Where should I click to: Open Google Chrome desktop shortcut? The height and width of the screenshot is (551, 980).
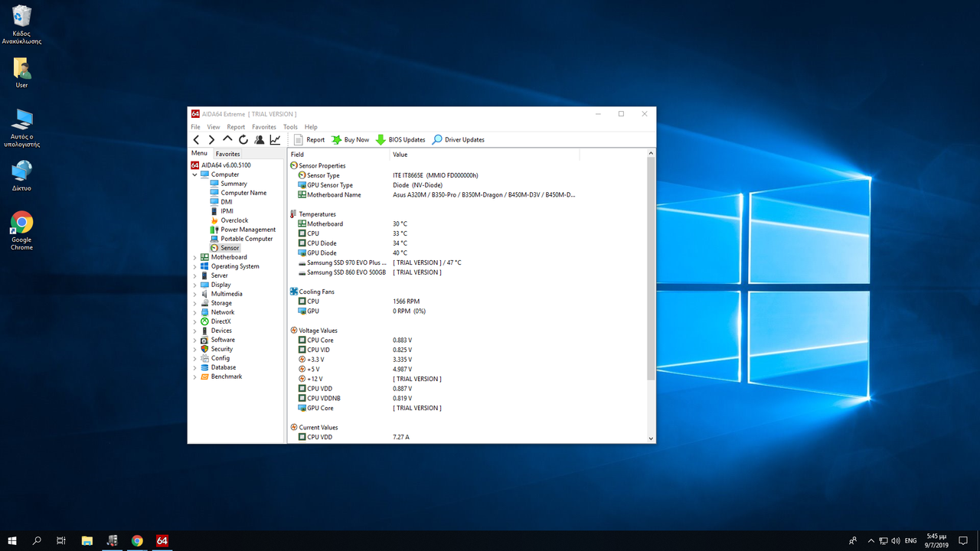click(21, 230)
